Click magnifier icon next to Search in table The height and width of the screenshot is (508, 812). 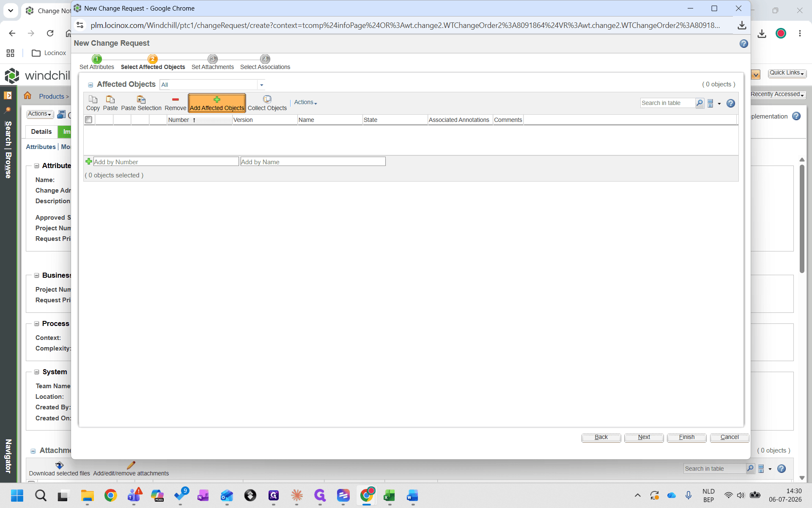click(x=700, y=103)
